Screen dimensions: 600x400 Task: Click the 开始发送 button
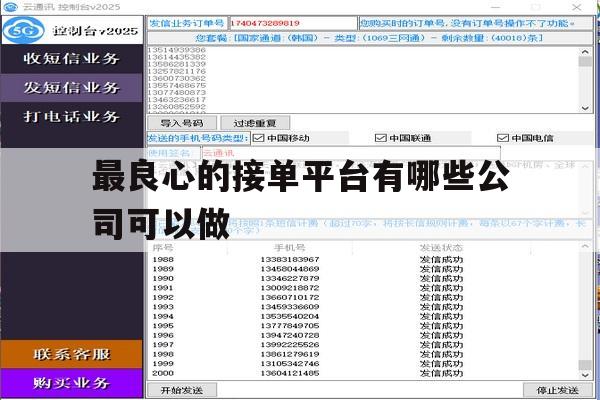coord(182,390)
